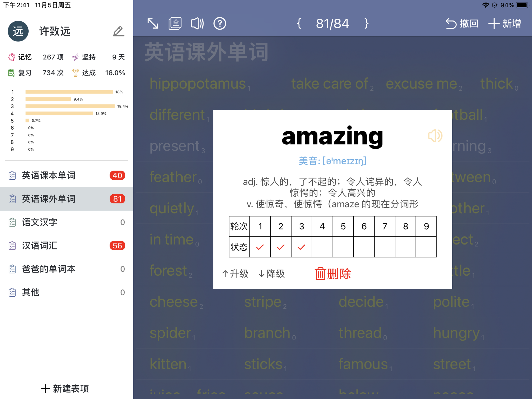The image size is (532, 399).
Task: Tap the 撤回 undo button
Action: (x=462, y=24)
